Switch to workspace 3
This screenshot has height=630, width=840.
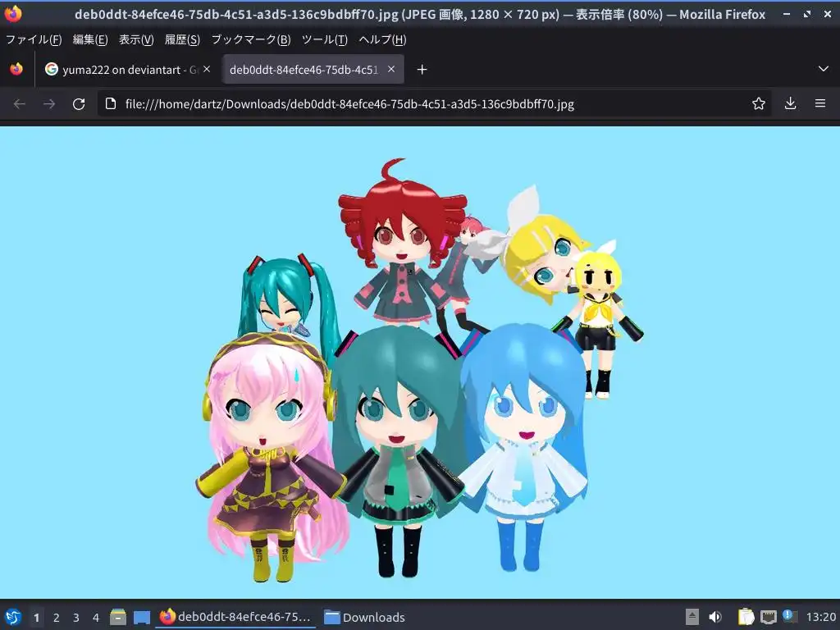(x=76, y=618)
